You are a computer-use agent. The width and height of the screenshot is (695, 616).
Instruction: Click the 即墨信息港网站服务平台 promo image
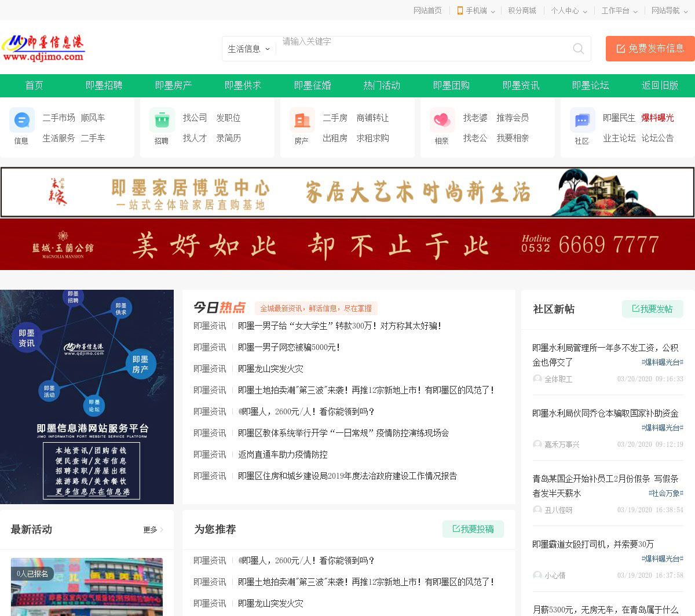(87, 397)
